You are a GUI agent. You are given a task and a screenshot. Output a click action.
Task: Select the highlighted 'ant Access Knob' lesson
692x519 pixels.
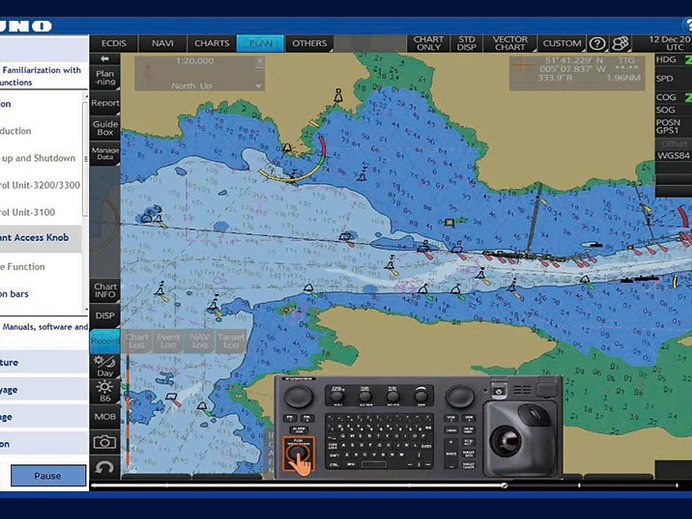[x=41, y=238]
